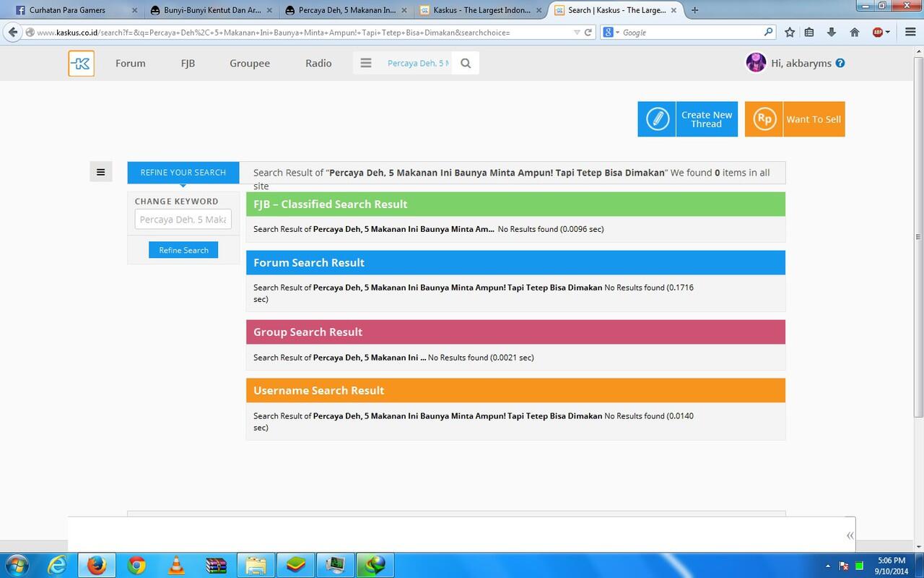Open the Kaskus home logo
The image size is (924, 578).
point(82,64)
